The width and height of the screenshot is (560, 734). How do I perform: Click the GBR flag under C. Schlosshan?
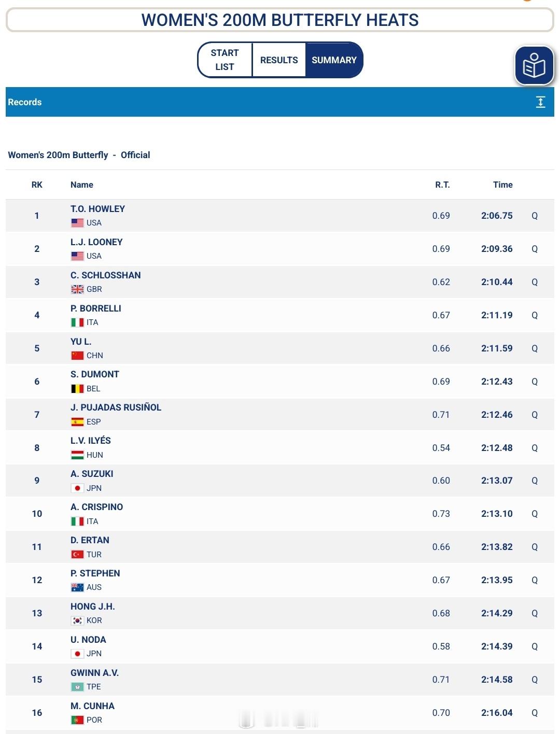77,289
